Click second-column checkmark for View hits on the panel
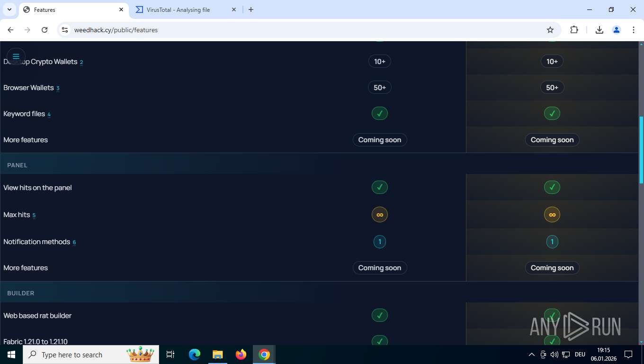The image size is (644, 364). (552, 187)
